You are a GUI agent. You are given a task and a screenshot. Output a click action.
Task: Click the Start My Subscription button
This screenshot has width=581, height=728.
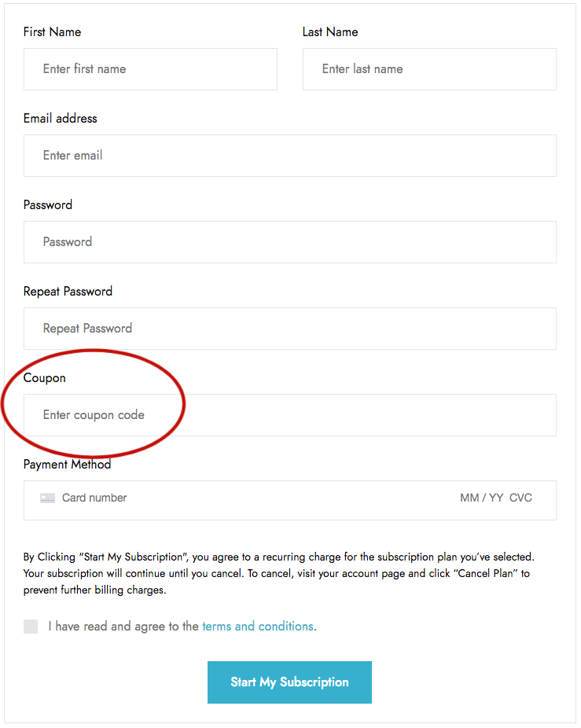(x=289, y=682)
